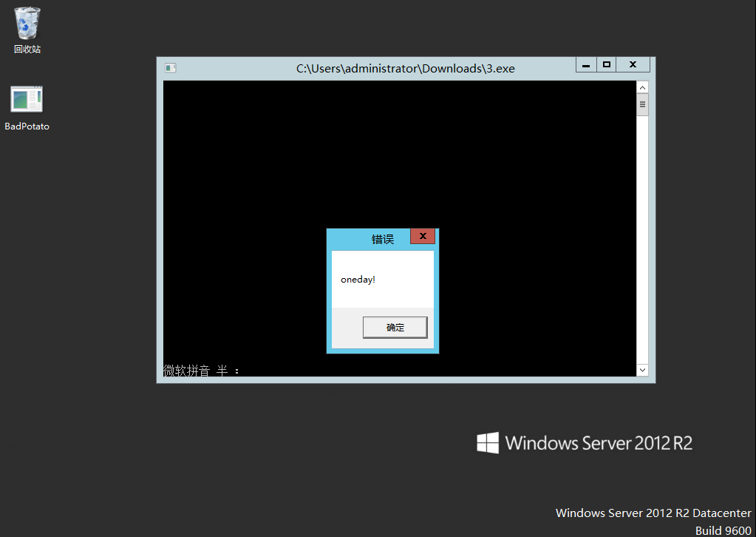Screen dimensions: 756x537
Task: Click the Windows Server 2012 R2 logo
Action: coord(584,443)
